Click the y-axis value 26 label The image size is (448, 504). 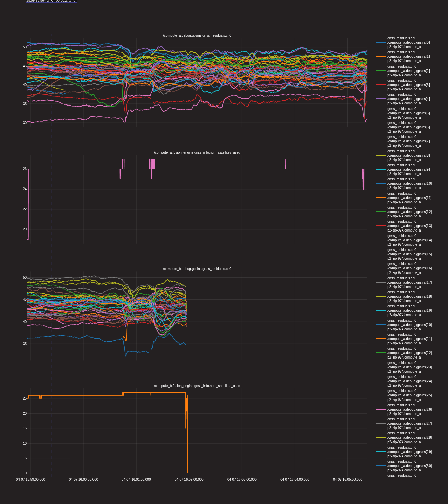pyautogui.click(x=25, y=169)
